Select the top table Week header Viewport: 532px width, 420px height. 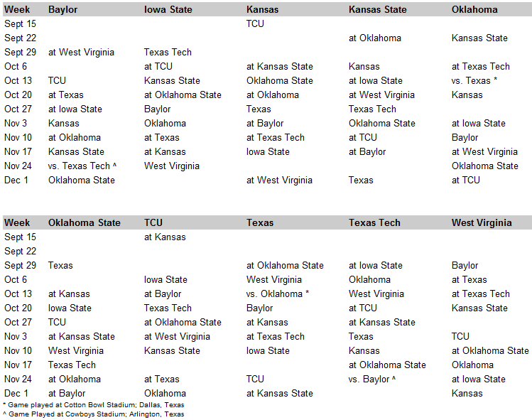17,9
